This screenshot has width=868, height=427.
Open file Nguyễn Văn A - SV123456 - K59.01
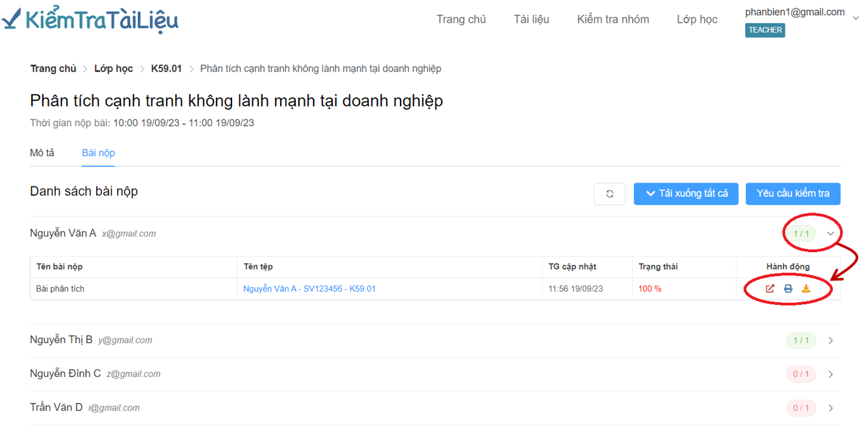pos(309,289)
